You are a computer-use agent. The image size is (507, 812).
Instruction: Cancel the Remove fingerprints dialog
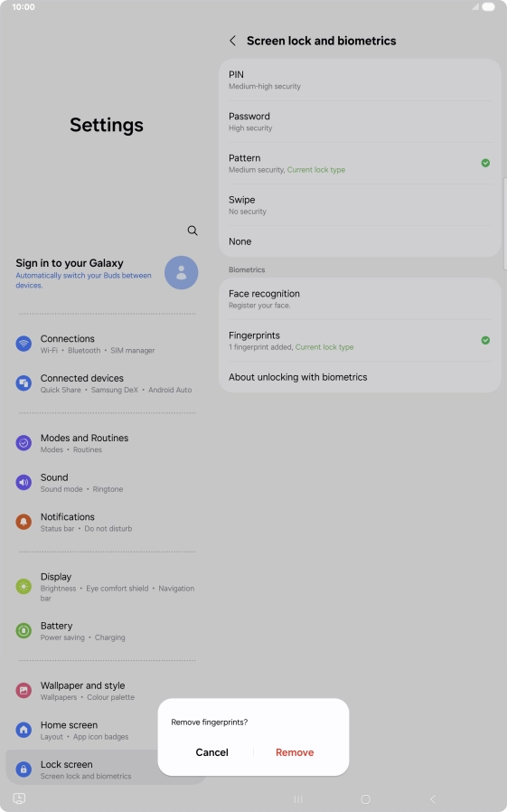pos(212,752)
